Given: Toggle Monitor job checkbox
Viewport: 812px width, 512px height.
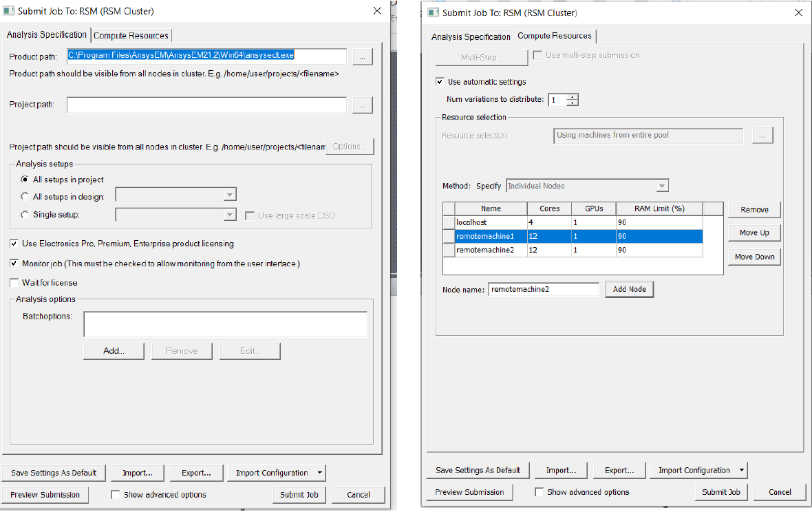Looking at the screenshot, I should (x=14, y=264).
